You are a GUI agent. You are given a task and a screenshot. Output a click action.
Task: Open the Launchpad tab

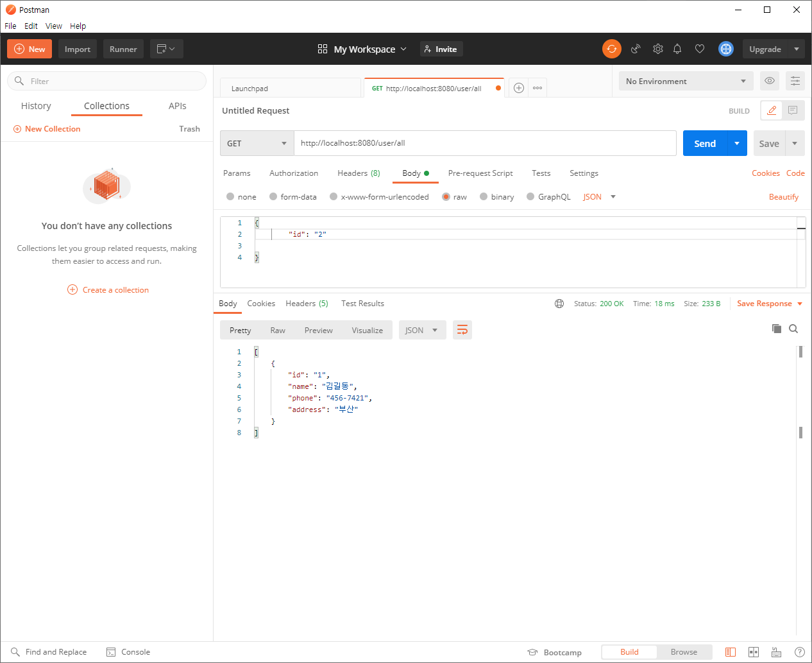291,88
